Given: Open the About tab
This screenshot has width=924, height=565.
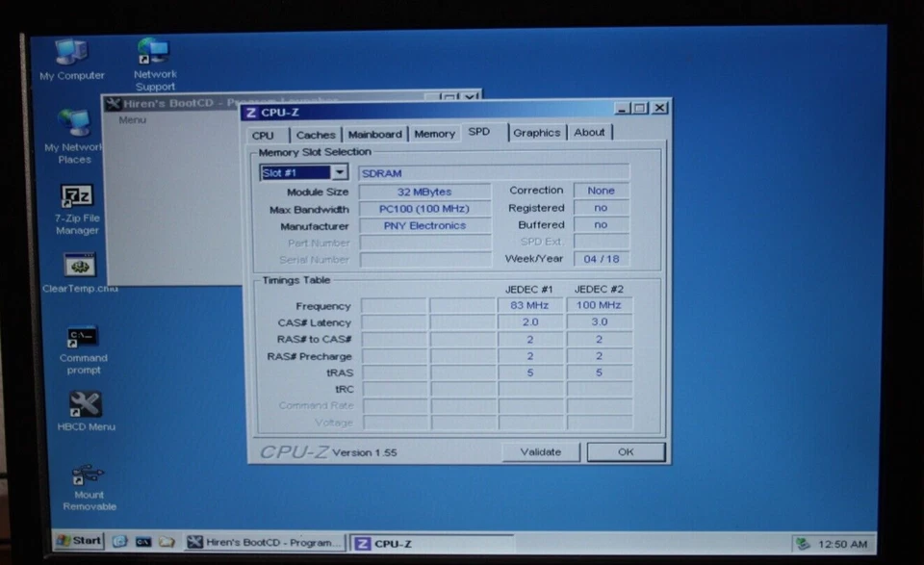Looking at the screenshot, I should [x=589, y=132].
